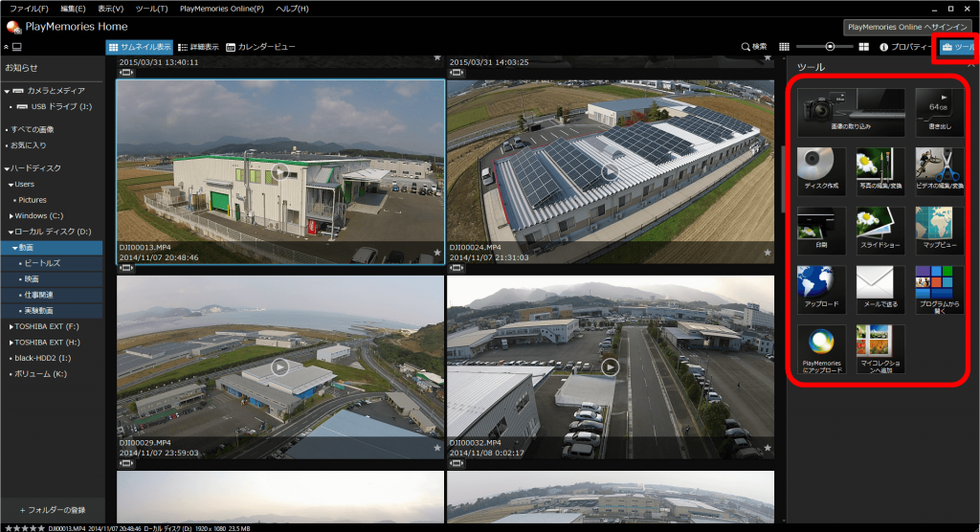
Task: Start the スライドショー slideshow tool
Action: [x=880, y=230]
